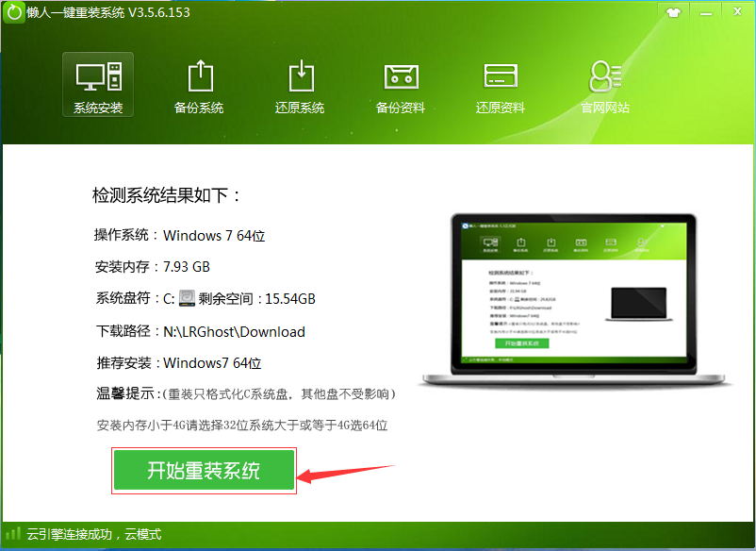Click the 还原系统 restore icon

click(x=300, y=75)
